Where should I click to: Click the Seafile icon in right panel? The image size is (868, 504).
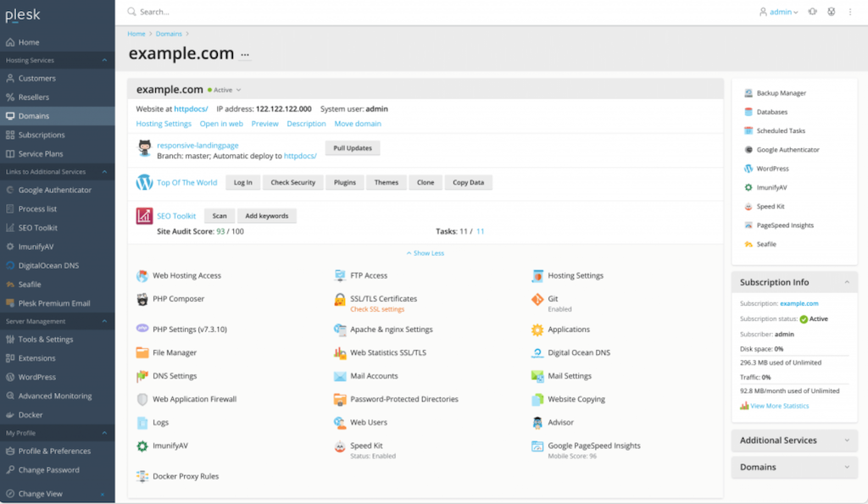pyautogui.click(x=748, y=244)
